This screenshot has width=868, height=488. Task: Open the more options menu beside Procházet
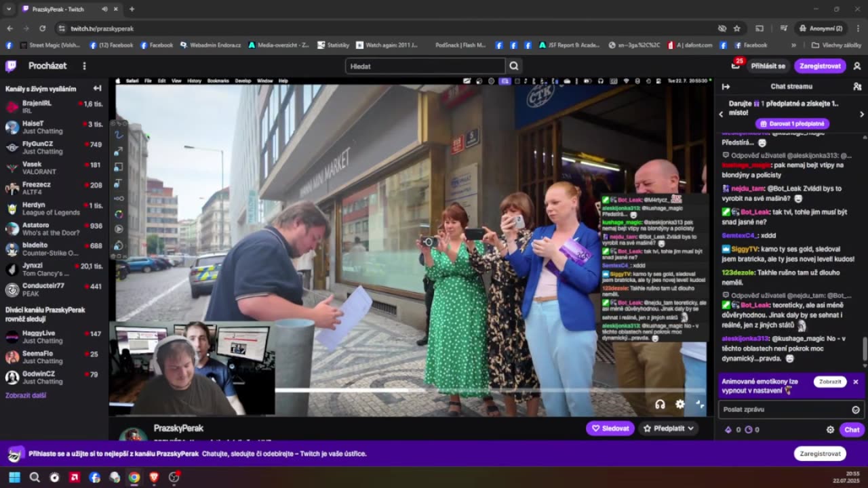[84, 66]
